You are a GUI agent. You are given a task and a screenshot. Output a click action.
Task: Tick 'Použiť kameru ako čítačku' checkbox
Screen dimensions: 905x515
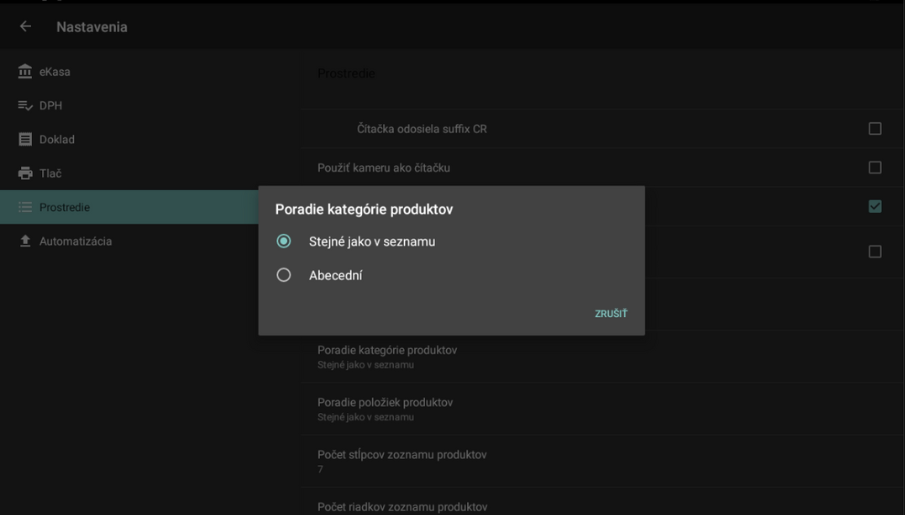(x=874, y=168)
